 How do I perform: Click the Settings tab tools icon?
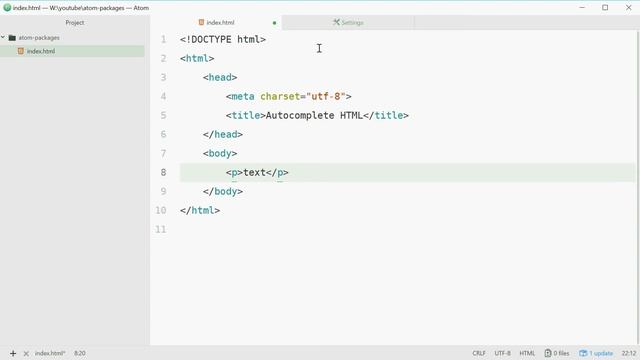click(x=336, y=22)
